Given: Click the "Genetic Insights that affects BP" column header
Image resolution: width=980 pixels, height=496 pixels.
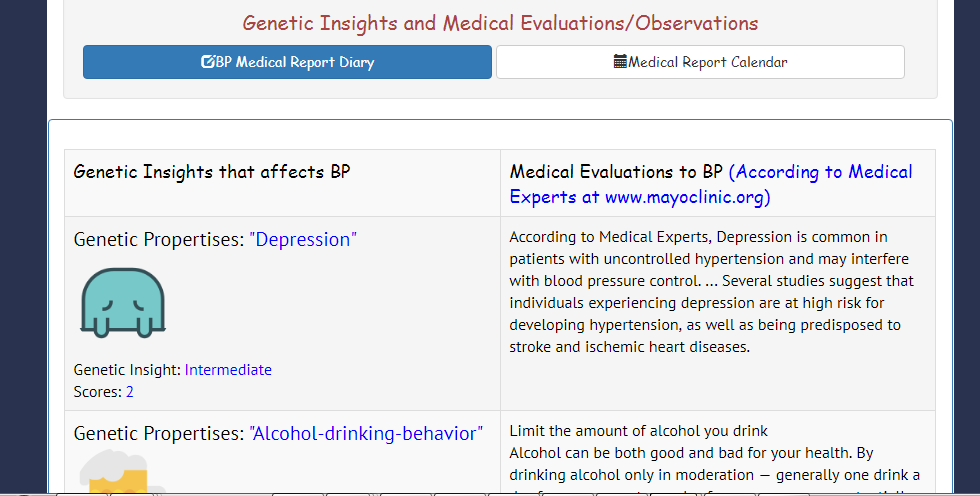Looking at the screenshot, I should coord(212,172).
